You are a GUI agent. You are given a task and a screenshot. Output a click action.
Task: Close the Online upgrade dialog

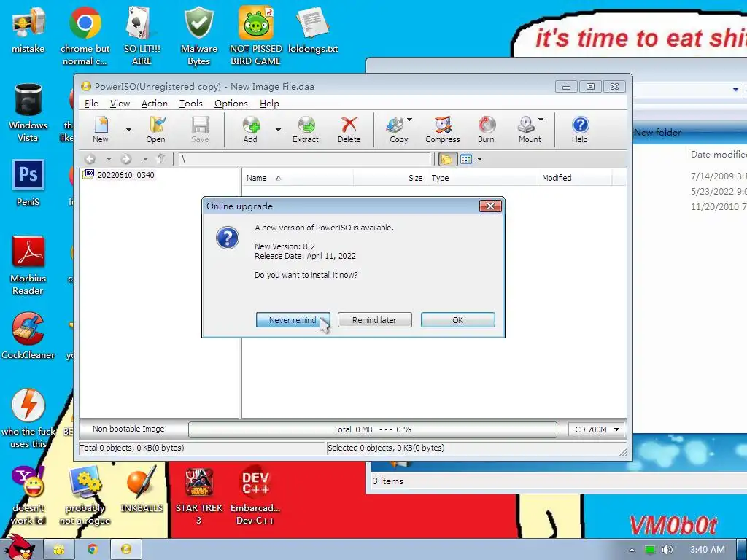(490, 206)
